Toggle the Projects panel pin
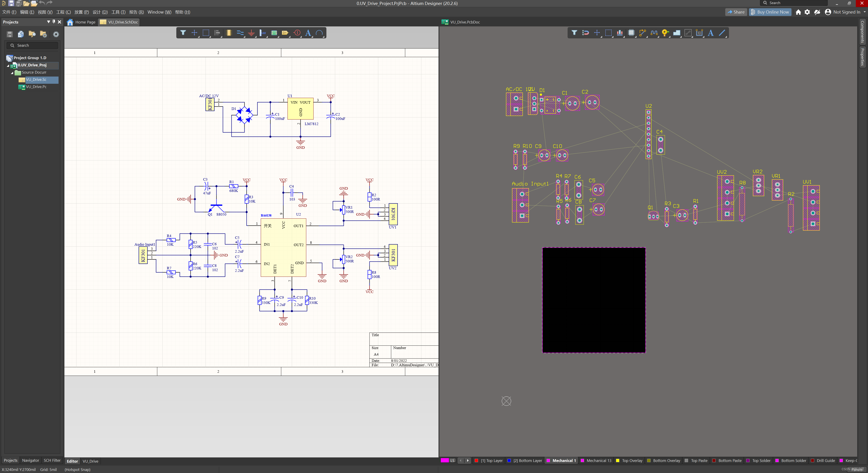Image resolution: width=868 pixels, height=473 pixels. click(54, 22)
